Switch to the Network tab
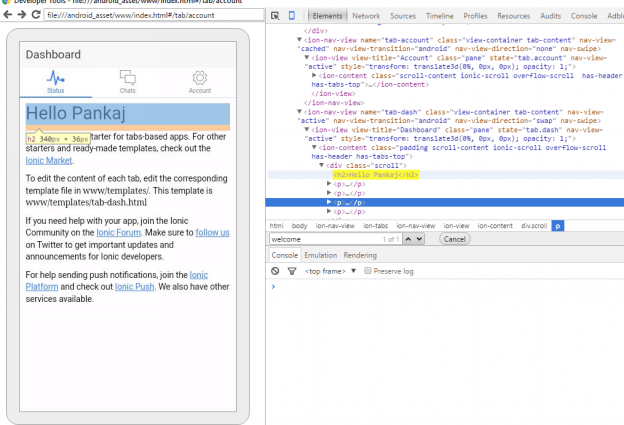Screen dimensions: 624x425 click(x=365, y=16)
